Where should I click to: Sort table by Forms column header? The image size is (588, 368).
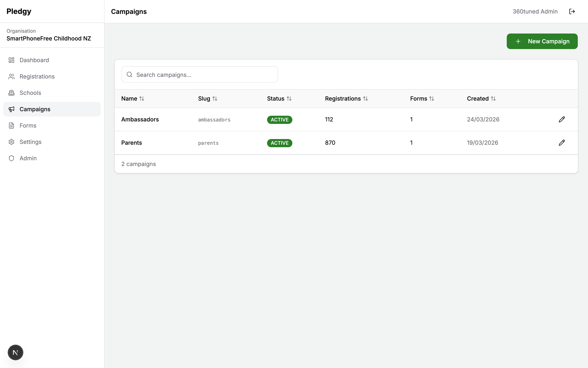[x=422, y=99]
